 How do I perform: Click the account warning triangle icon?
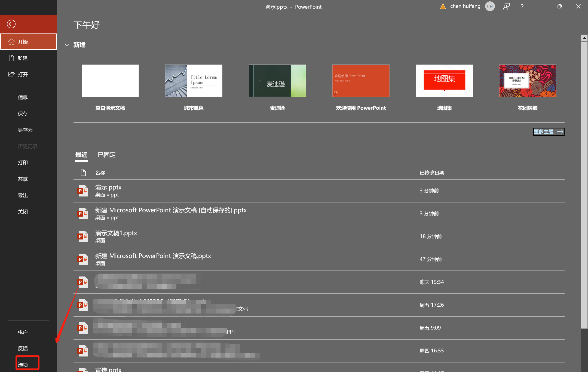[443, 6]
